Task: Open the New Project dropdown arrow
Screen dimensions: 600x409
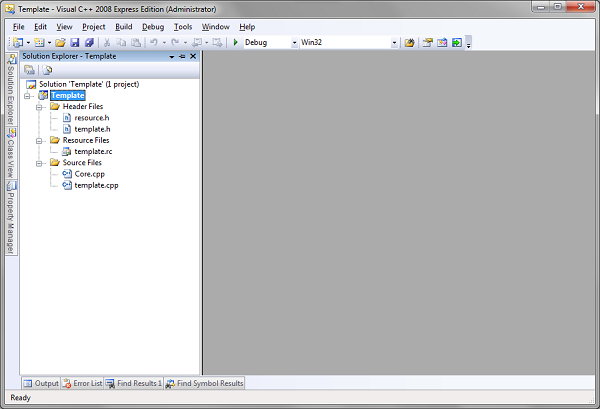Action: pos(28,43)
